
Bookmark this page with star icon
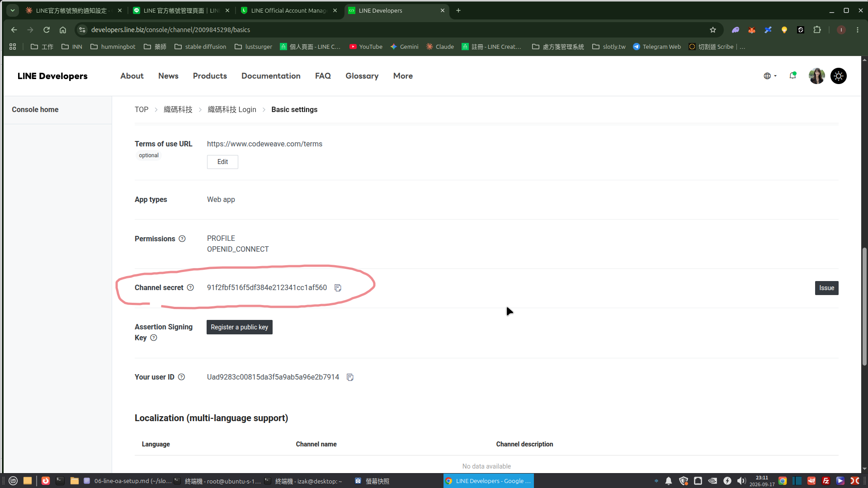pyautogui.click(x=713, y=30)
